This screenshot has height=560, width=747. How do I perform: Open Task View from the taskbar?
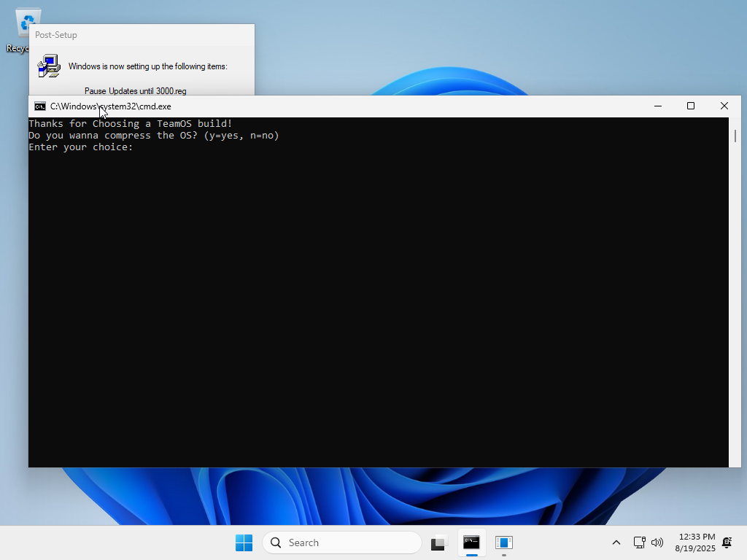pos(438,542)
